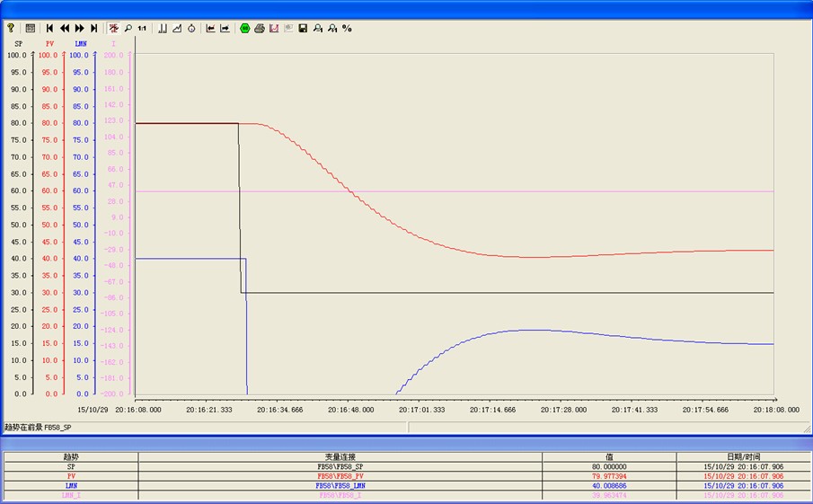Image resolution: width=813 pixels, height=504 pixels.
Task: Click the 200.0 top value on I axis
Action: pyautogui.click(x=113, y=55)
